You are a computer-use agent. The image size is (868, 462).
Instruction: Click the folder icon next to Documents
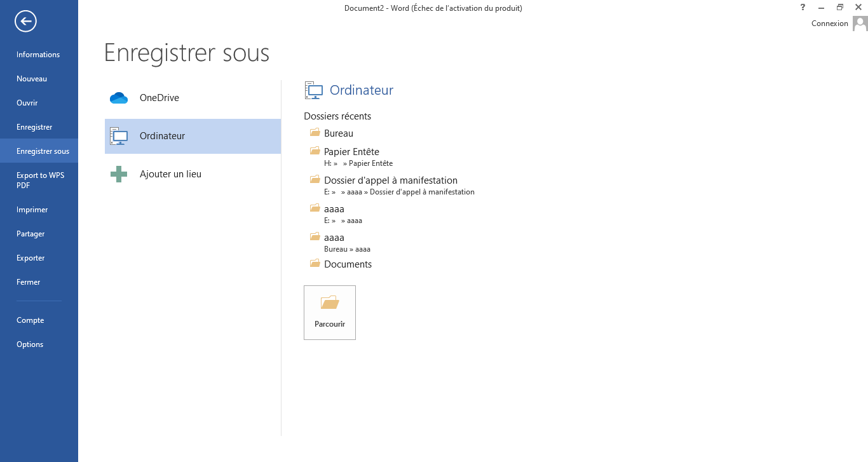pyautogui.click(x=315, y=264)
